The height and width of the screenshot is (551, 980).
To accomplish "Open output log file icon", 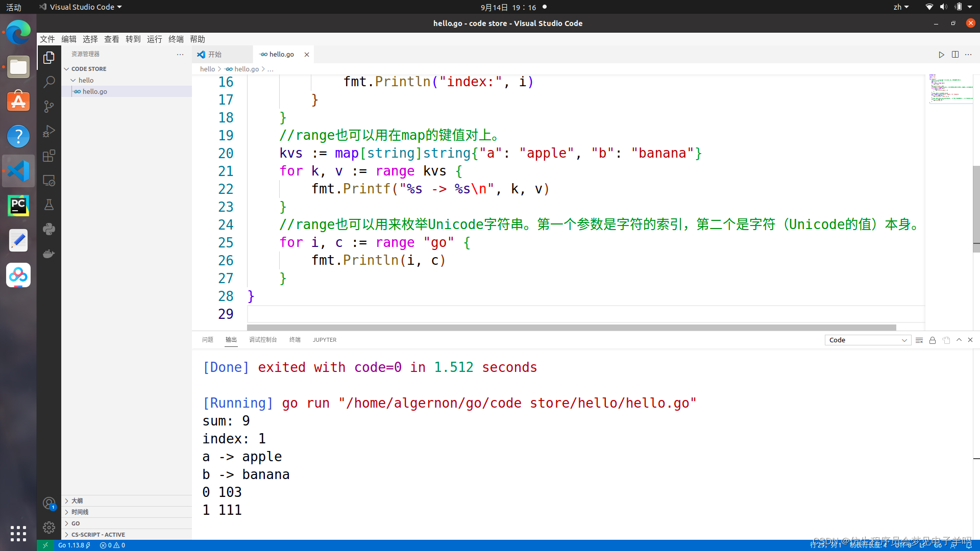I will click(x=946, y=340).
